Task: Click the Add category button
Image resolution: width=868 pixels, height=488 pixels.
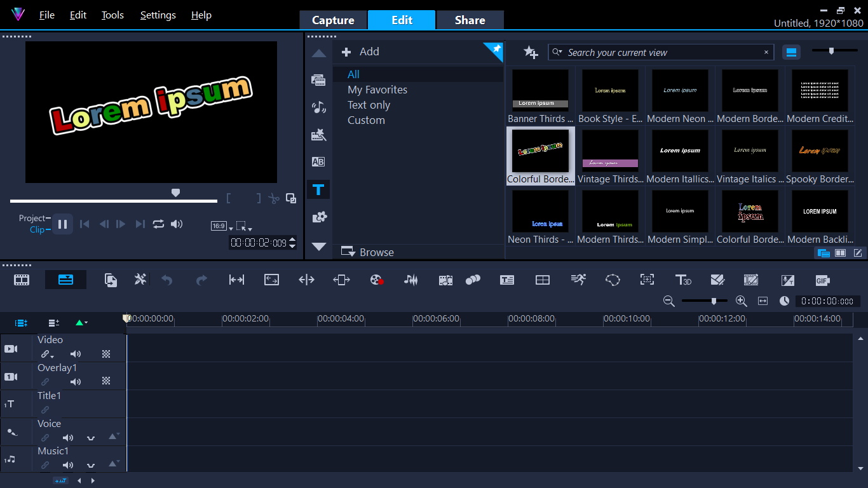Action: tap(360, 52)
